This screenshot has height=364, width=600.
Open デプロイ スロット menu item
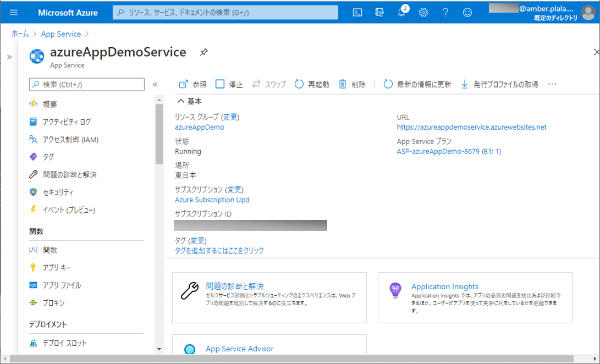[64, 343]
